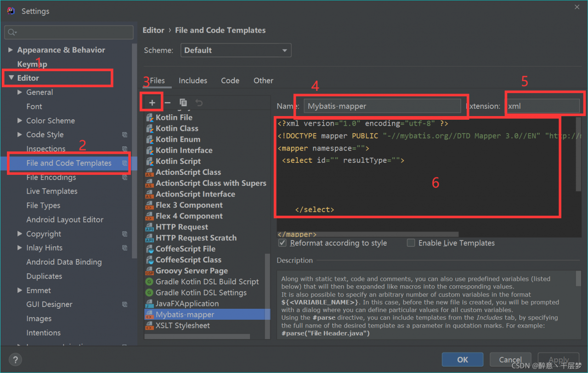The width and height of the screenshot is (588, 373).
Task: Click the icon beside the Kotlin Script template
Action: [x=150, y=161]
